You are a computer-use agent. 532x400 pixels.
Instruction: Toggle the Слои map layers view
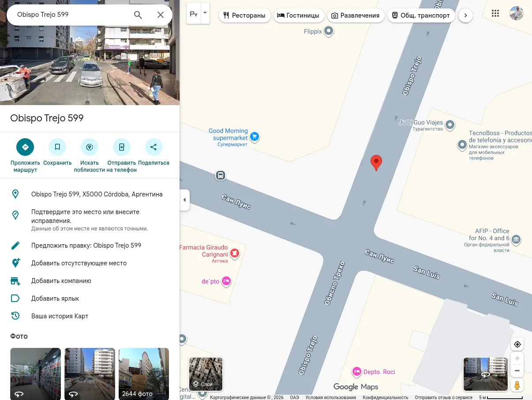(206, 374)
